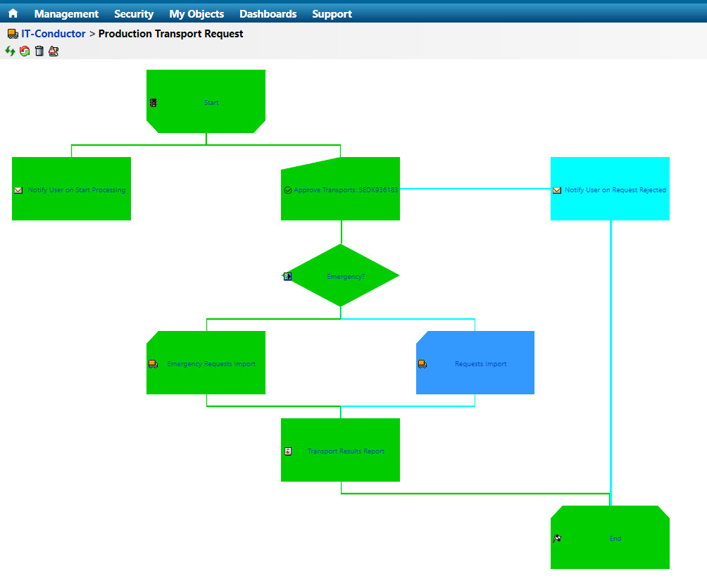Click the traffic light icon in Start
Viewport: 707px width, 588px height.
click(154, 103)
